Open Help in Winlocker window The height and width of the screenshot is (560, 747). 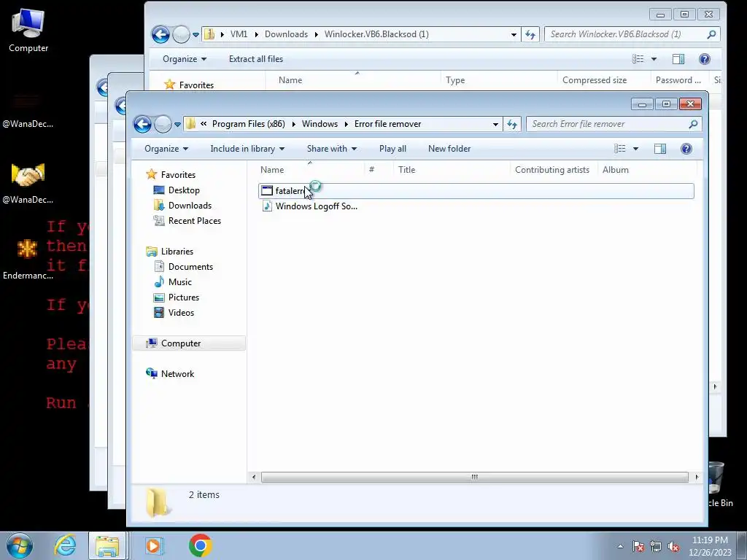704,59
